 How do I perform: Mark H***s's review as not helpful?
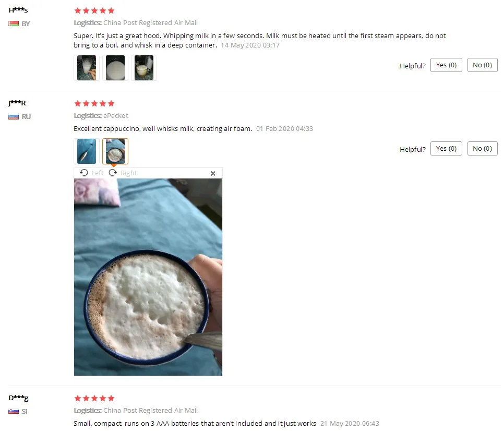[482, 65]
